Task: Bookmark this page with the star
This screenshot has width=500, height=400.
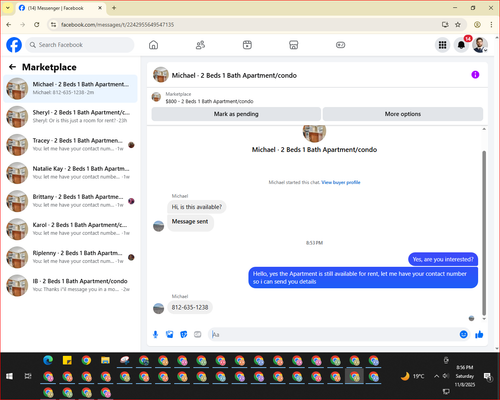Action: tap(458, 25)
